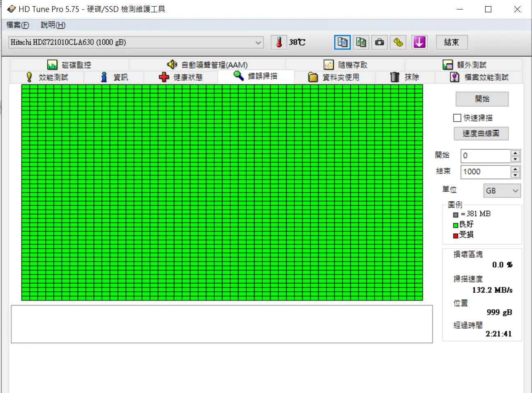Click the icon beside 額外測試
Image resolution: width=532 pixels, height=393 pixels.
(x=448, y=65)
